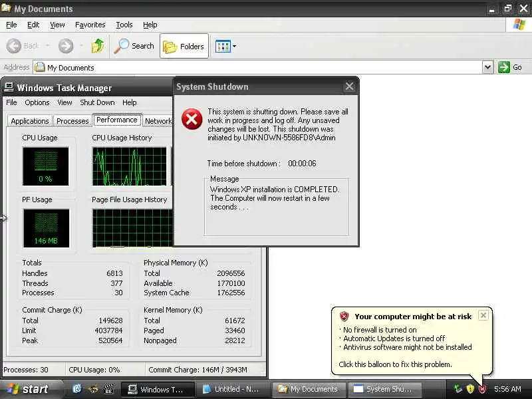Click status bar CPU Usage: 0%
The height and width of the screenshot is (399, 532).
point(94,370)
